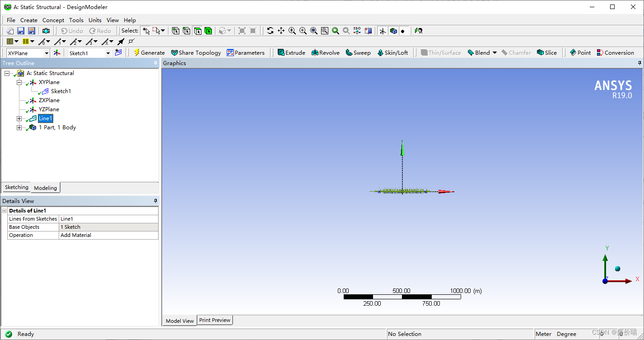Switch to the Print Preview tab

(215, 320)
